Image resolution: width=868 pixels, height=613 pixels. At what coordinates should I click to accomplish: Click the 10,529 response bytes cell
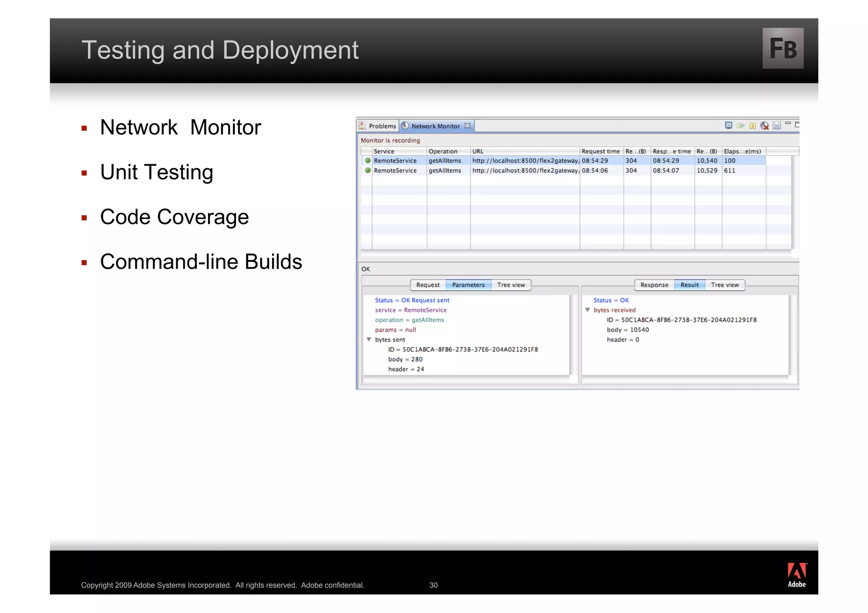tap(707, 170)
